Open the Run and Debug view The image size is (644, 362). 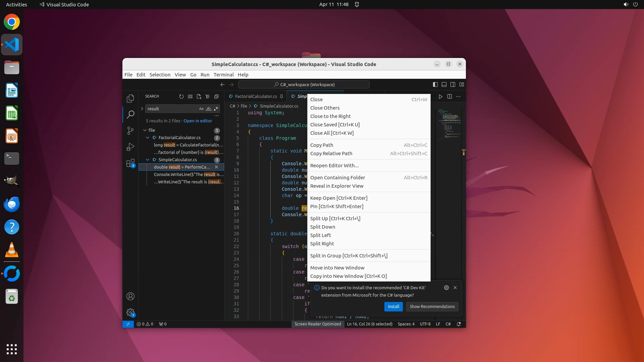[130, 147]
